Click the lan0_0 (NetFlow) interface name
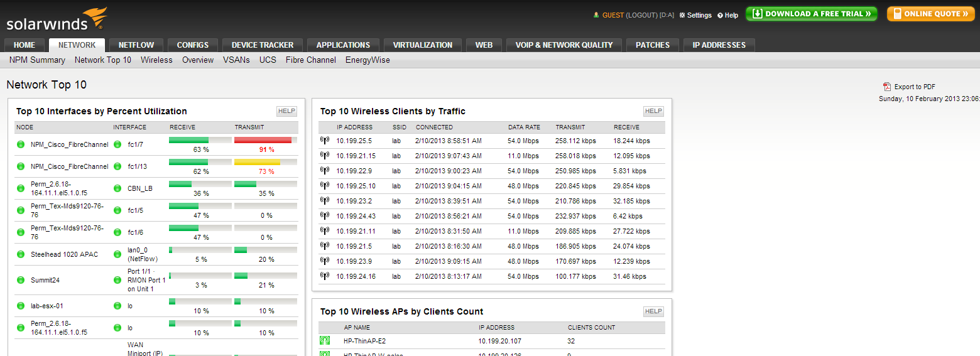 [x=143, y=254]
